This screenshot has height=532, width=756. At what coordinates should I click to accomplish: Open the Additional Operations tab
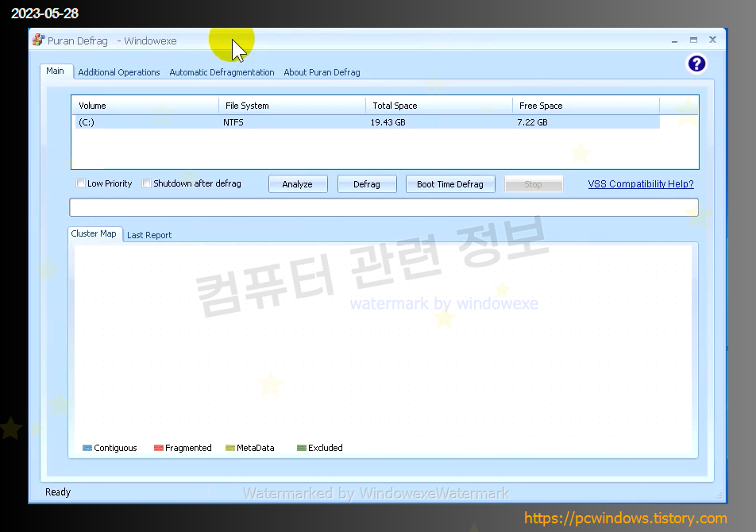[118, 72]
